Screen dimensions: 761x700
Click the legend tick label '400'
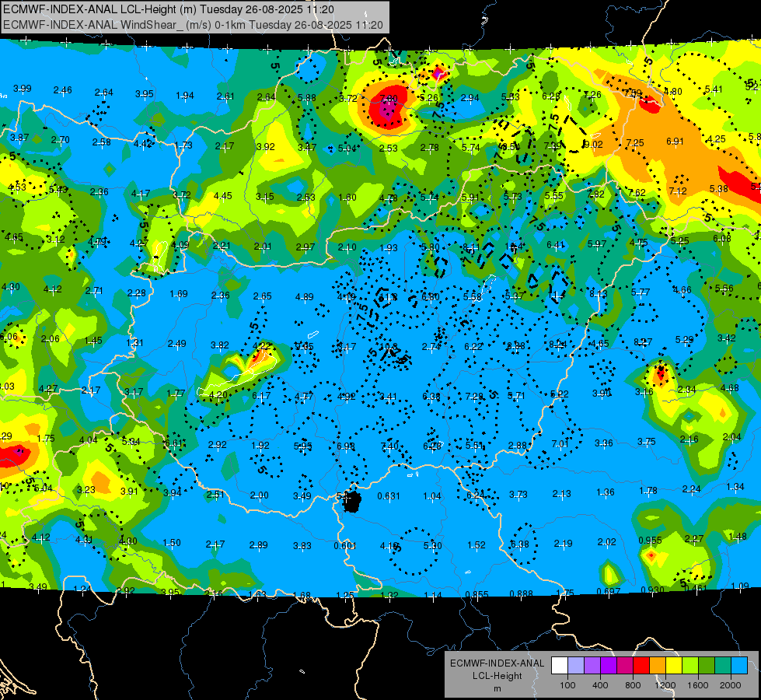click(x=600, y=685)
